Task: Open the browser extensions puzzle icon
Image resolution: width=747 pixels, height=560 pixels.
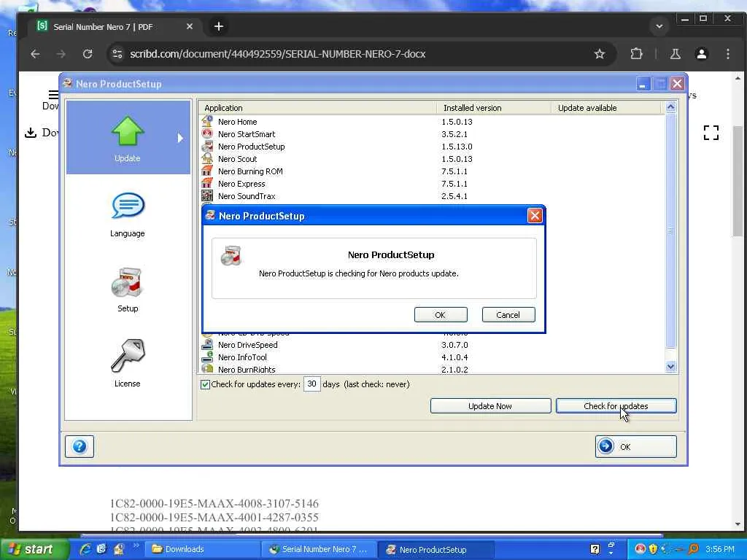Action: pos(636,54)
